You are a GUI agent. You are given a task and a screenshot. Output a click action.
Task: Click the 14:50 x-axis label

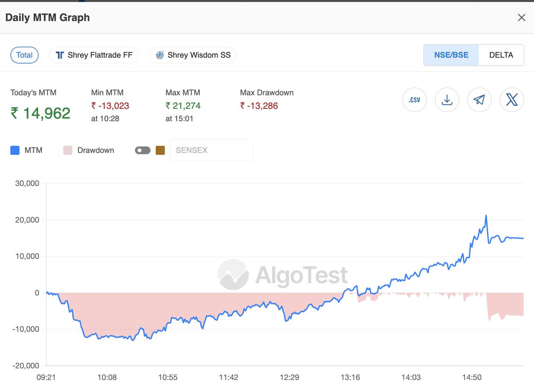tap(472, 377)
